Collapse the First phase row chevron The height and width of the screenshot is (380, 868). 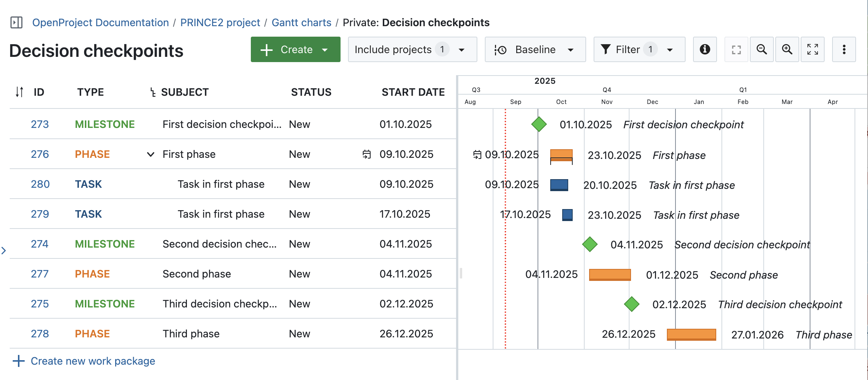pyautogui.click(x=150, y=154)
